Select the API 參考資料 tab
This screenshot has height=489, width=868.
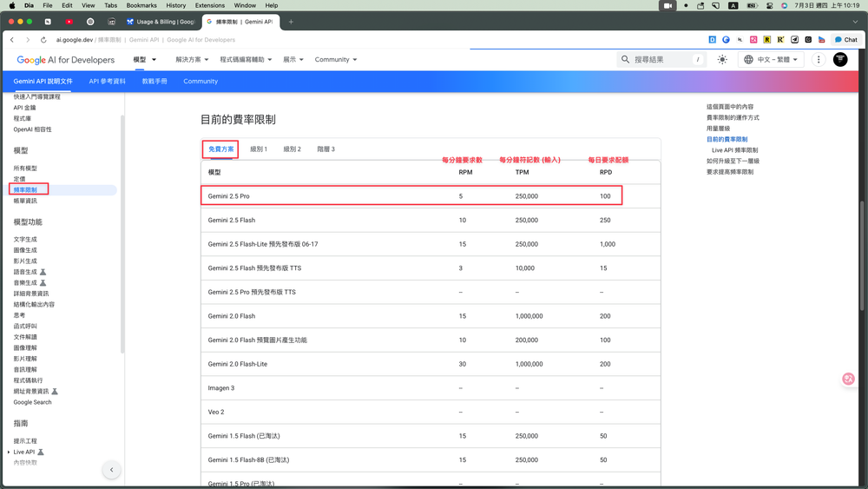click(x=108, y=82)
